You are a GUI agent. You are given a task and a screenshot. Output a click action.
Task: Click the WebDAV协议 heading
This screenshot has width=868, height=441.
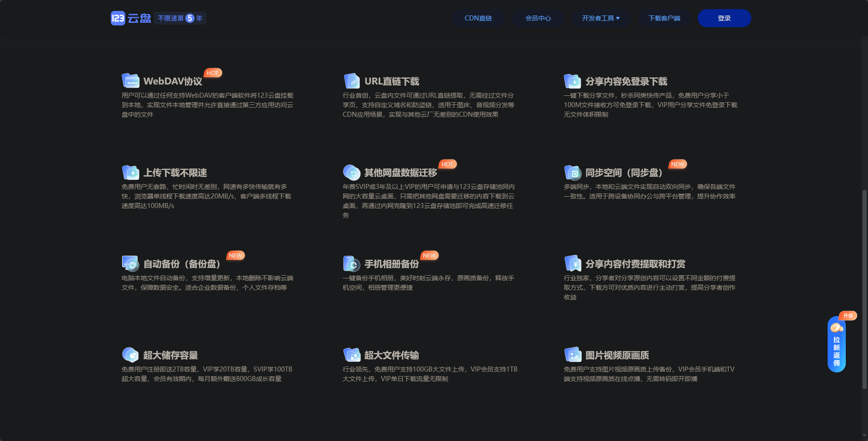click(x=173, y=81)
